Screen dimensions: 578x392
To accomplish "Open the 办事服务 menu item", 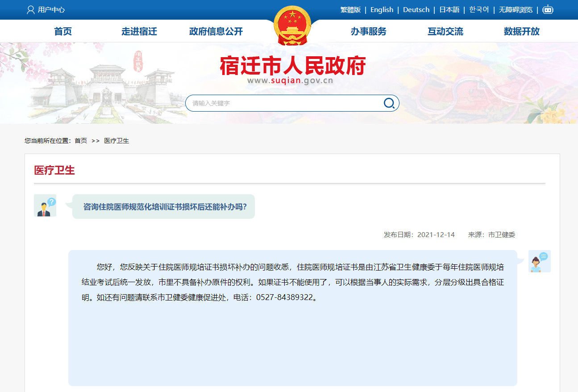I will (x=369, y=31).
